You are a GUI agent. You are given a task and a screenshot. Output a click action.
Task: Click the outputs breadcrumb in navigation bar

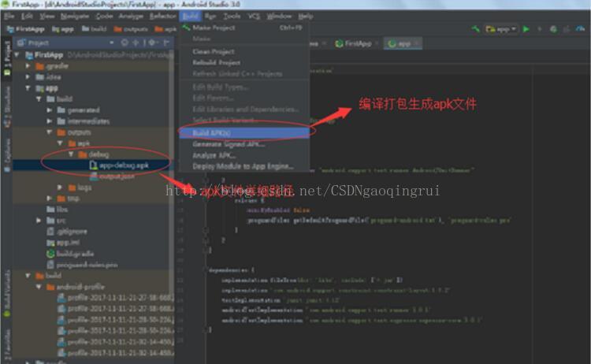click(x=131, y=29)
